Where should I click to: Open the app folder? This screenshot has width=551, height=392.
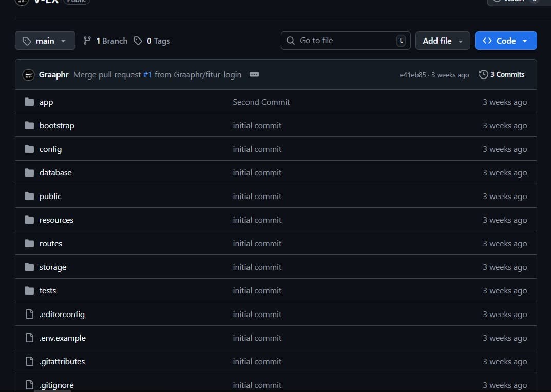click(46, 102)
